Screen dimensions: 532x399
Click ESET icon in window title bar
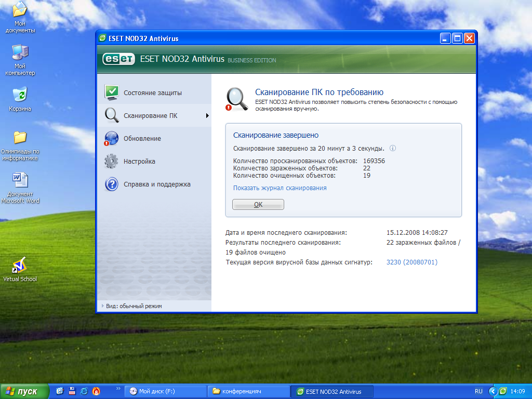pos(102,38)
